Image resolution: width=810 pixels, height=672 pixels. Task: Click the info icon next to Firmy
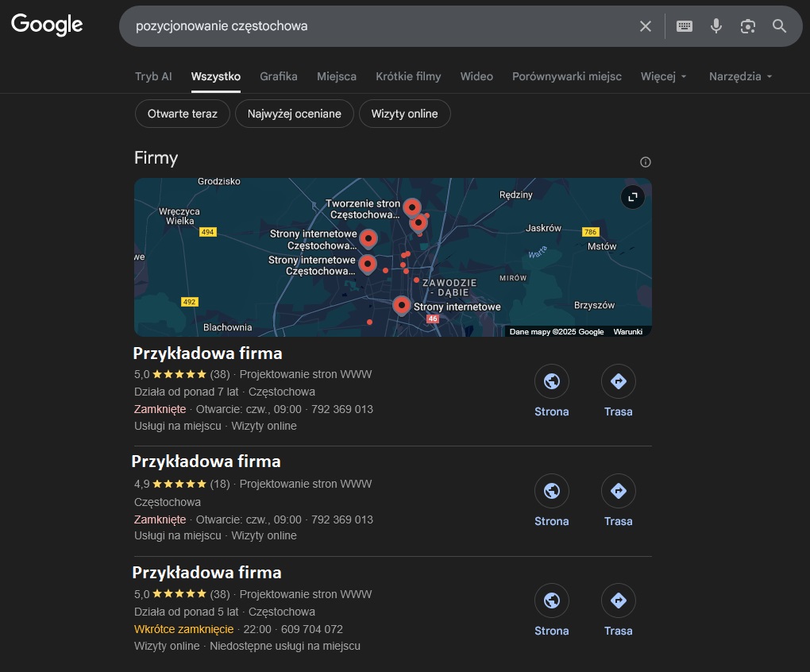click(646, 161)
